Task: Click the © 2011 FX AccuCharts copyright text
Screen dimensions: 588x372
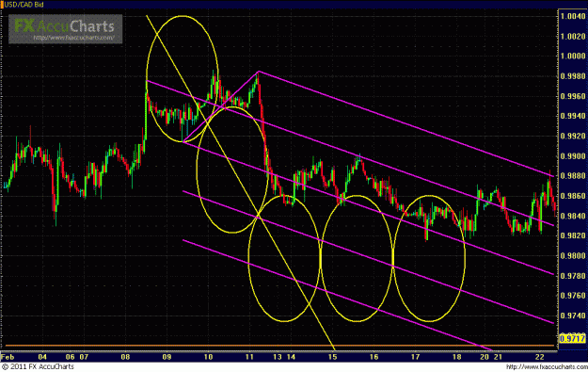Action: [x=38, y=366]
